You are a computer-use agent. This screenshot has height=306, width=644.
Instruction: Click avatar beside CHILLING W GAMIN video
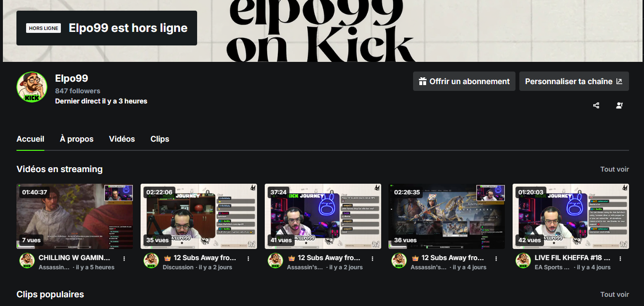[x=27, y=261]
